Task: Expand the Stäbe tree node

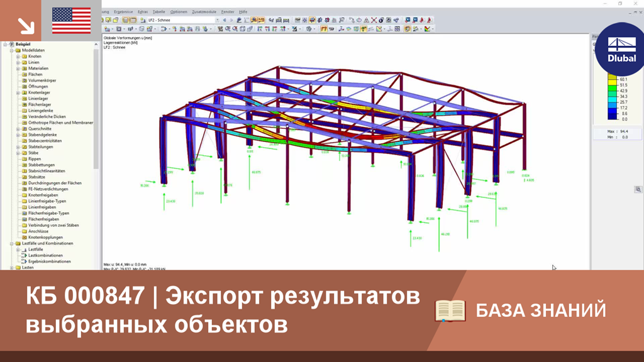Action: click(18, 153)
